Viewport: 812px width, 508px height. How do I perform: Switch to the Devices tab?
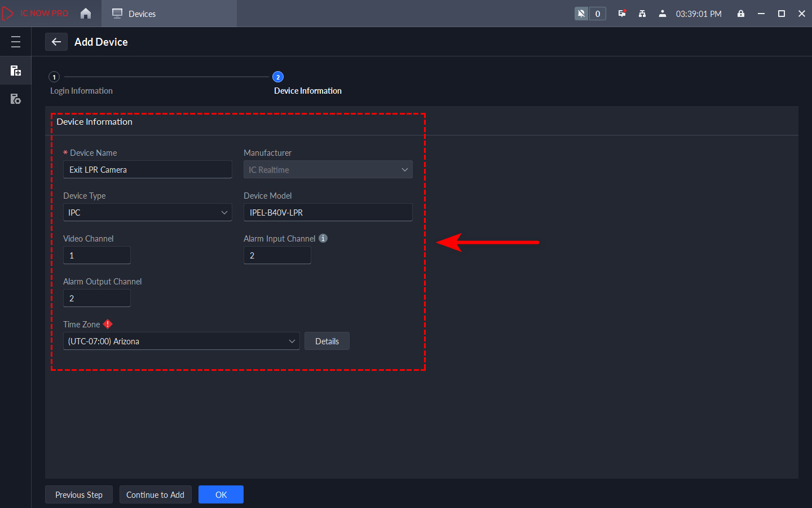point(134,14)
